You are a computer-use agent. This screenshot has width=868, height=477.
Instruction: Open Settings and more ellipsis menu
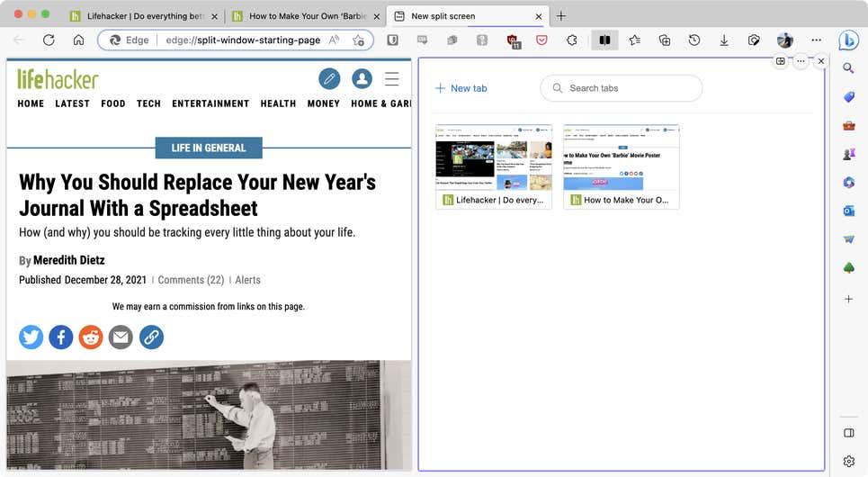tap(816, 40)
